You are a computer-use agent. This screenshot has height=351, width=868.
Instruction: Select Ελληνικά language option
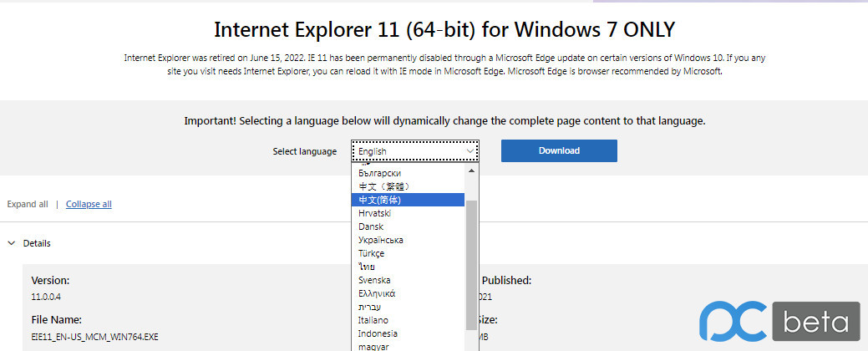408,293
